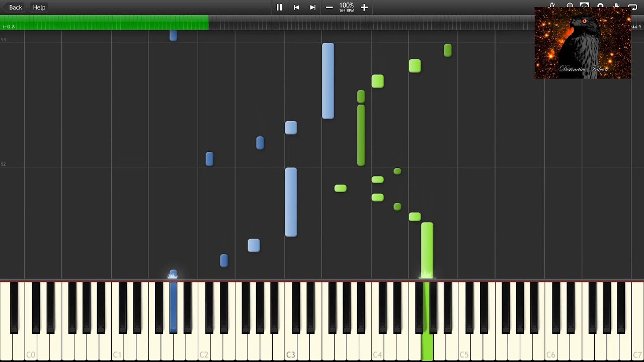Increase playback speed with the plus icon
The image size is (644, 362).
coord(364,7)
